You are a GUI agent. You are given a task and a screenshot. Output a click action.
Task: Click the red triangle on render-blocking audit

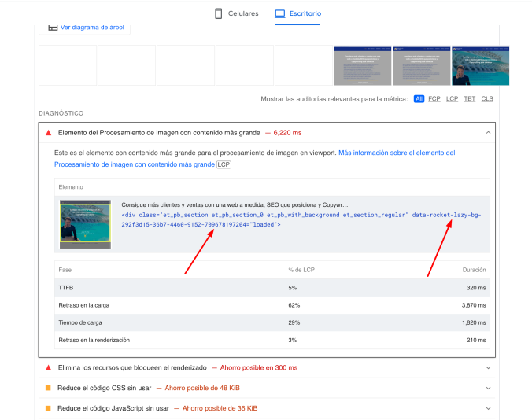tap(49, 367)
